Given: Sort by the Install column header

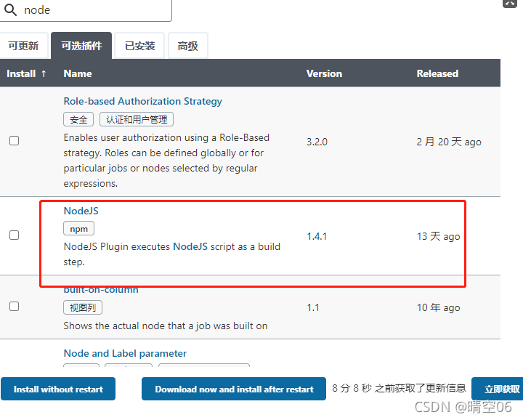Looking at the screenshot, I should (x=26, y=73).
